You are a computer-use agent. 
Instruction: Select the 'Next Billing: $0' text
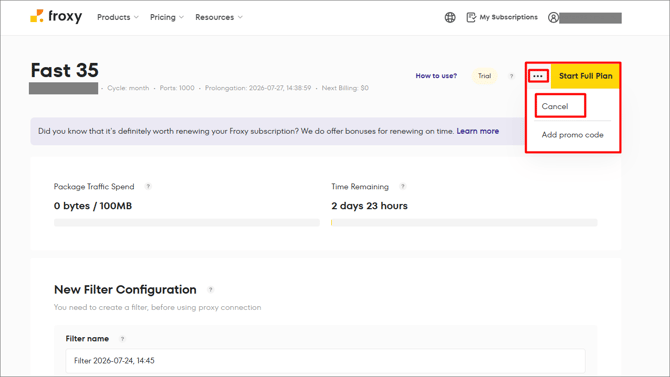pyautogui.click(x=345, y=88)
